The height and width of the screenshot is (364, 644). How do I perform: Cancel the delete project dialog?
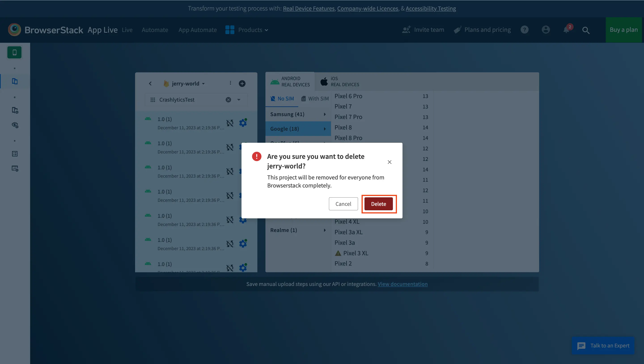[343, 204]
